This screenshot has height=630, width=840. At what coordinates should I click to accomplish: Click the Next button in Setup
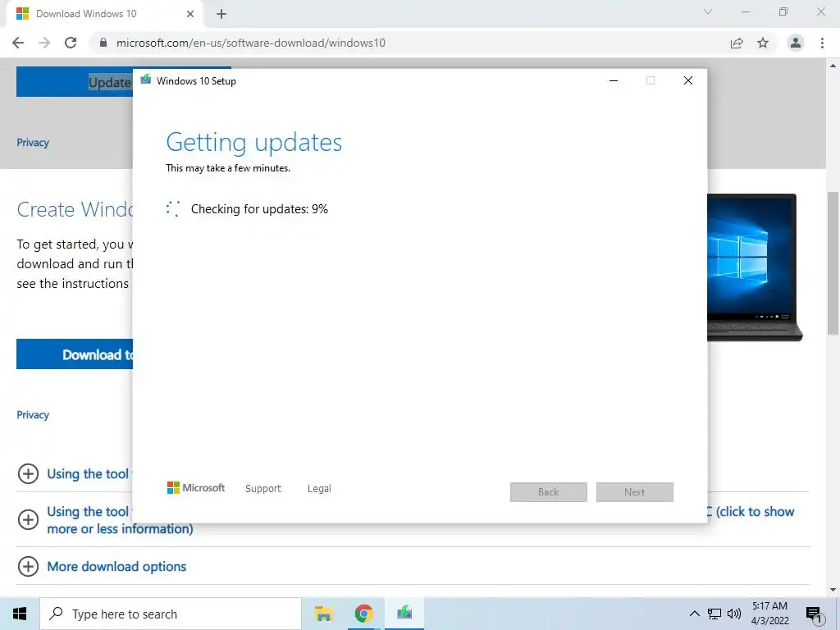[x=635, y=492]
